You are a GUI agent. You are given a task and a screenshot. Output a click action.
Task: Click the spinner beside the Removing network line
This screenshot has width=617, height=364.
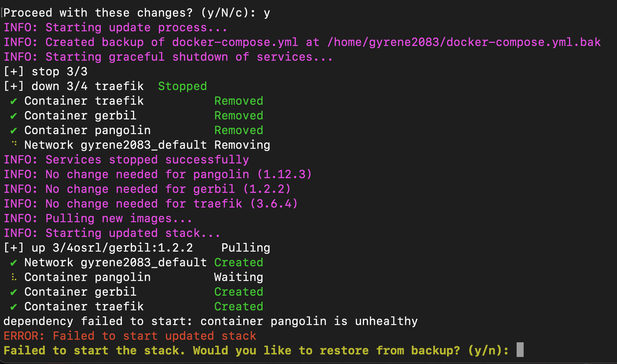[14, 144]
